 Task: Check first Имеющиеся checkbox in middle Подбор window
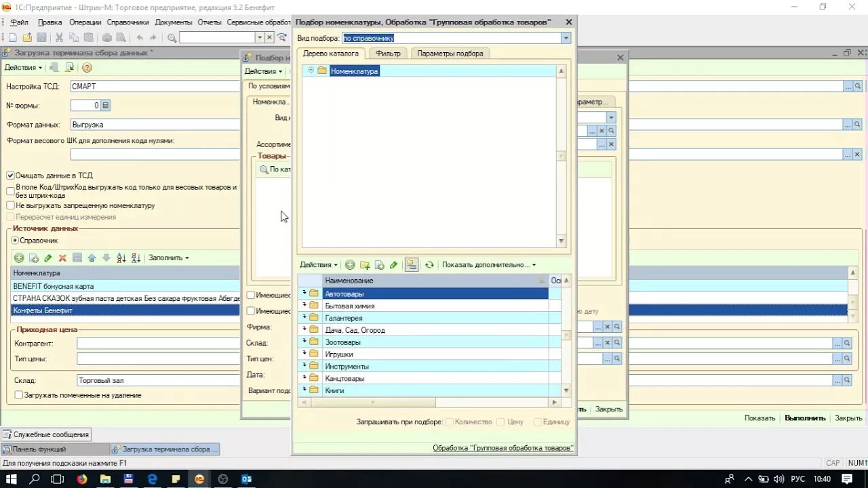click(x=251, y=295)
